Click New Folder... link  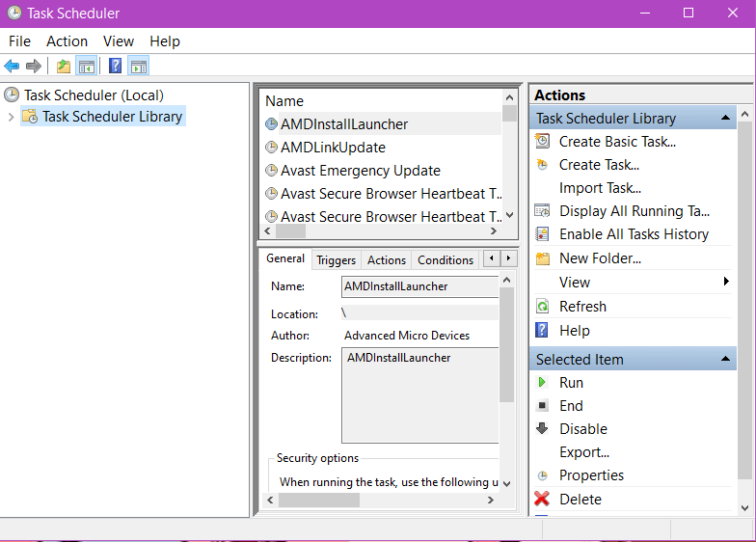(600, 258)
